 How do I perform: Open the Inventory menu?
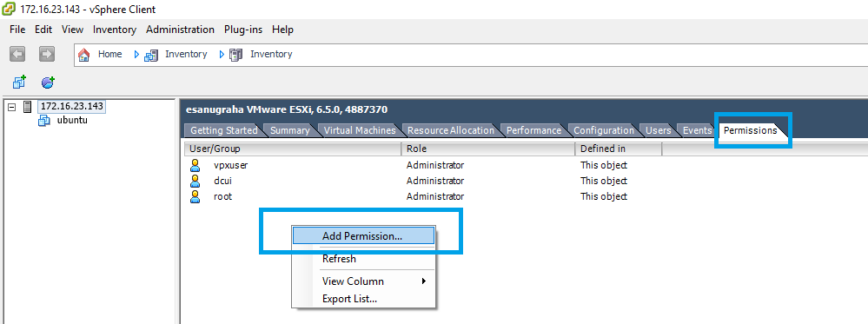(115, 30)
